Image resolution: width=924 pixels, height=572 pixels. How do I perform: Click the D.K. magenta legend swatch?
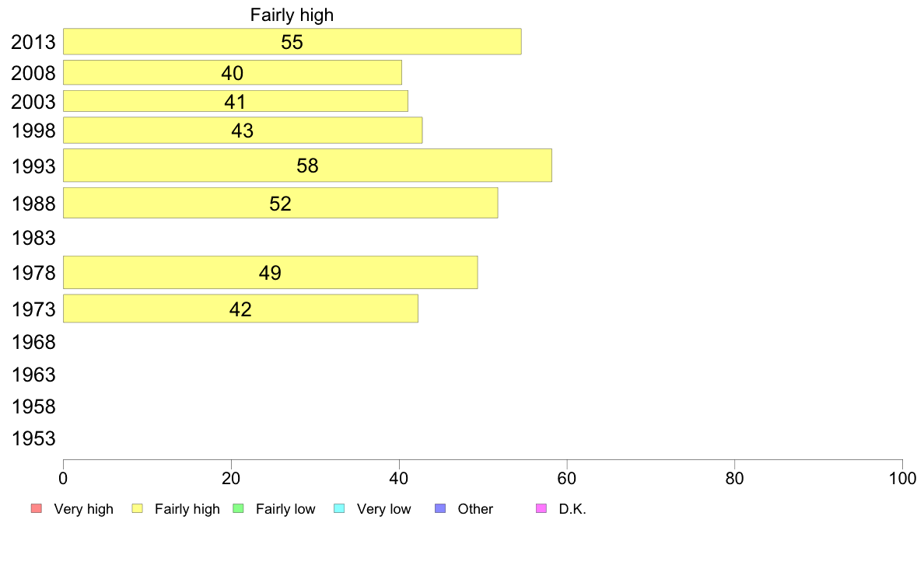tap(541, 508)
